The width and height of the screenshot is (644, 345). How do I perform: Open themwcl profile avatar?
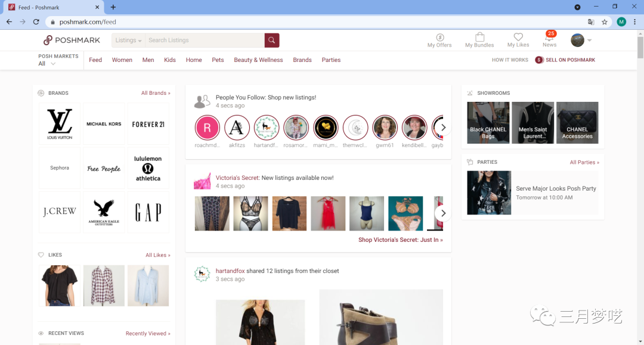pos(355,128)
